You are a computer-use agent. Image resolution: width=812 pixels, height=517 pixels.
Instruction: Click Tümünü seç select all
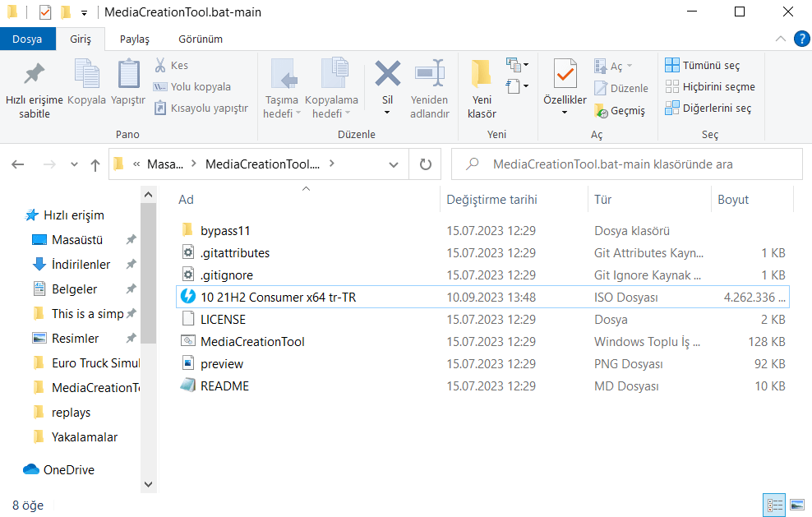[703, 65]
